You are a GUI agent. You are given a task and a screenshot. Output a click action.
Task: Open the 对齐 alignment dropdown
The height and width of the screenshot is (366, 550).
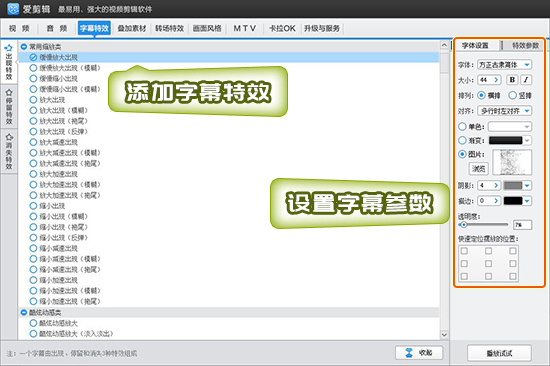tap(504, 111)
